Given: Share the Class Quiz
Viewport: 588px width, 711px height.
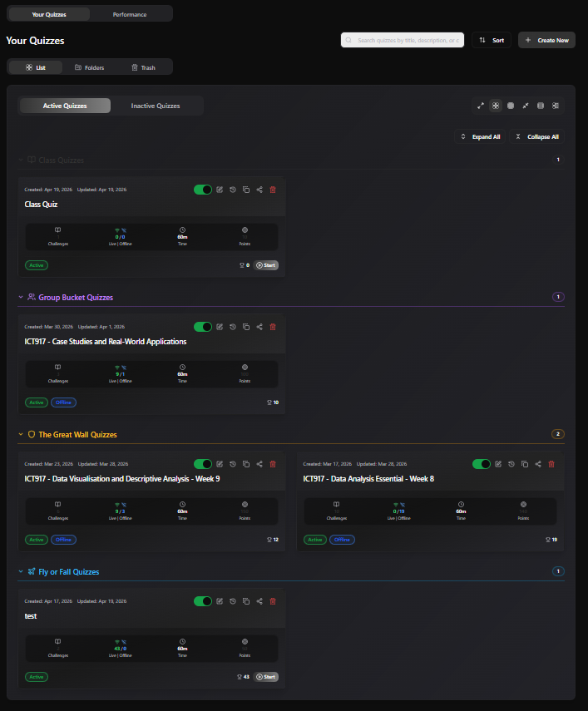Looking at the screenshot, I should 259,190.
